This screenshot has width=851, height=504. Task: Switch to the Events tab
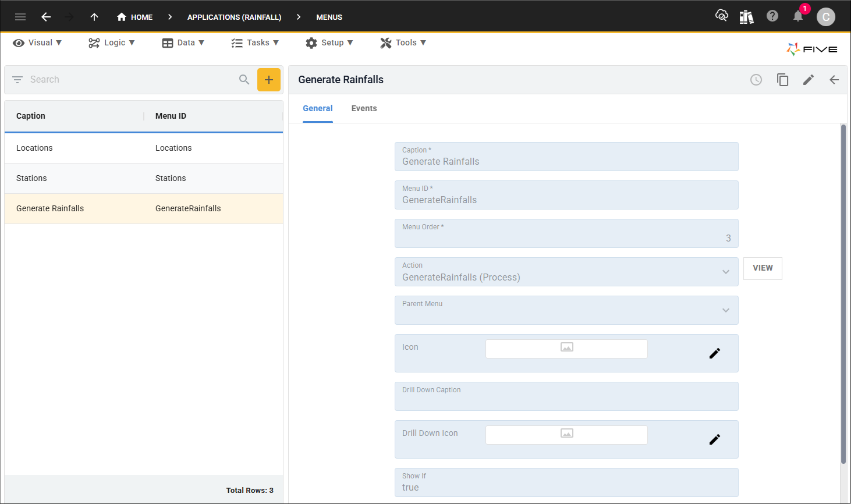(x=364, y=108)
